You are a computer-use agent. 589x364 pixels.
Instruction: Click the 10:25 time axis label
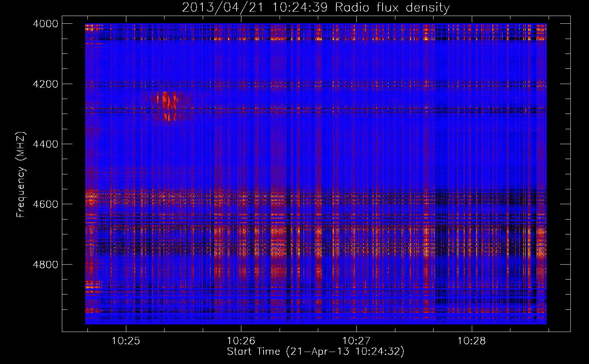coord(126,341)
